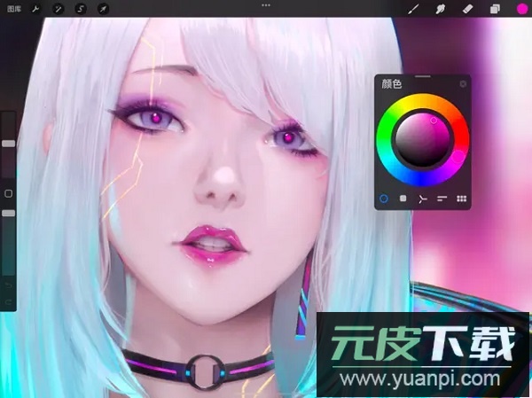Adjust the brush opacity slider handle
The width and height of the screenshot is (532, 398).
coord(9,213)
